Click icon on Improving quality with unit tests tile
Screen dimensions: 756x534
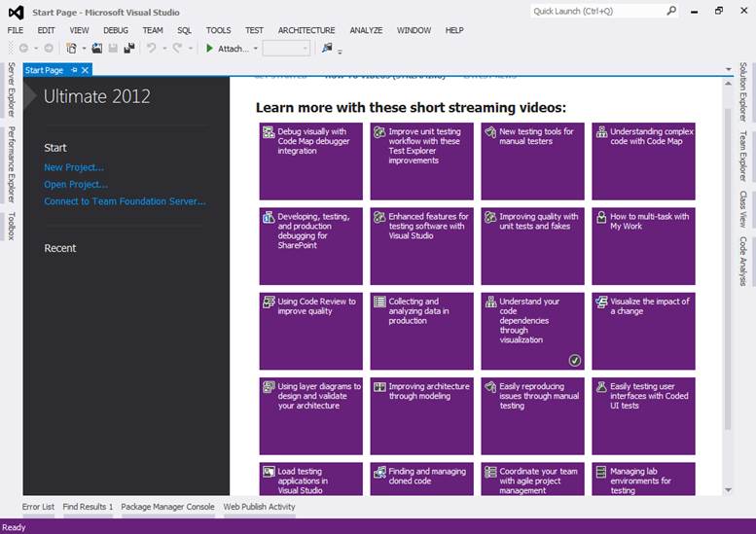click(490, 217)
